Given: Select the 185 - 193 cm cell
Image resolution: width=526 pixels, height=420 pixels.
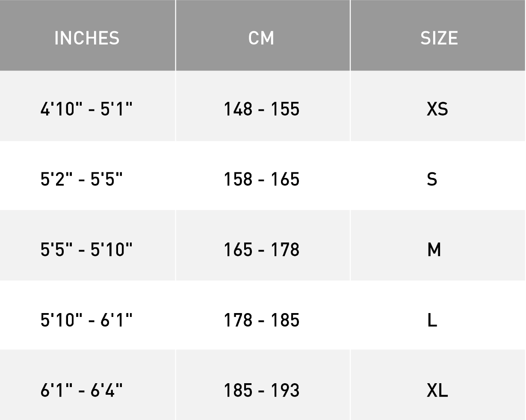Looking at the screenshot, I should pos(261,390).
